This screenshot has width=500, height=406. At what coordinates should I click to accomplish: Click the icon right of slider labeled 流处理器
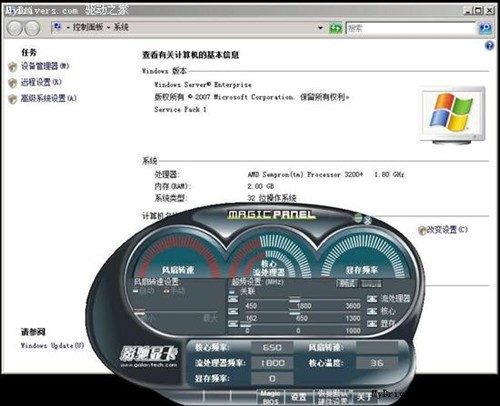pyautogui.click(x=372, y=299)
